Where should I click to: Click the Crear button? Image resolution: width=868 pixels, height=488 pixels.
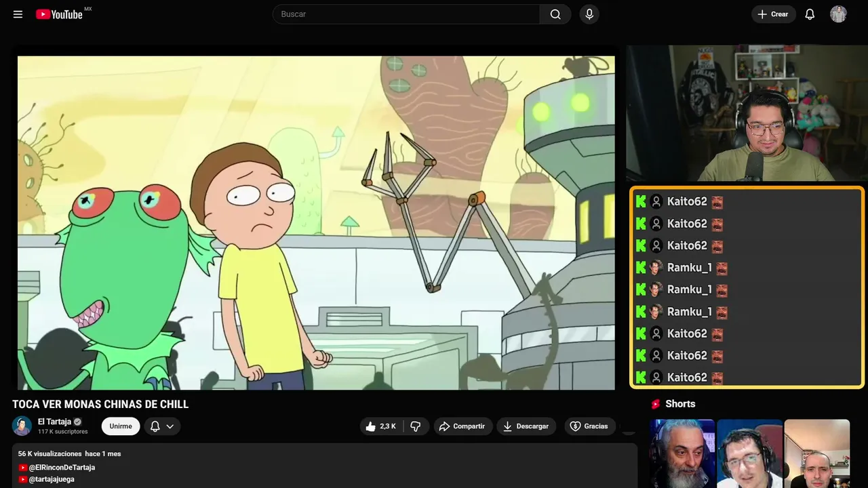(773, 14)
